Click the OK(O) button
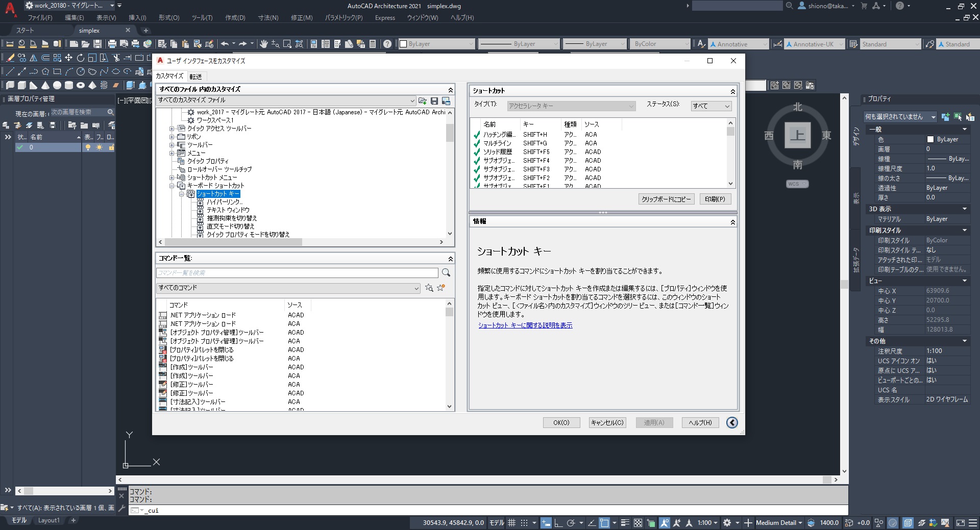The image size is (980, 530). pyautogui.click(x=561, y=423)
